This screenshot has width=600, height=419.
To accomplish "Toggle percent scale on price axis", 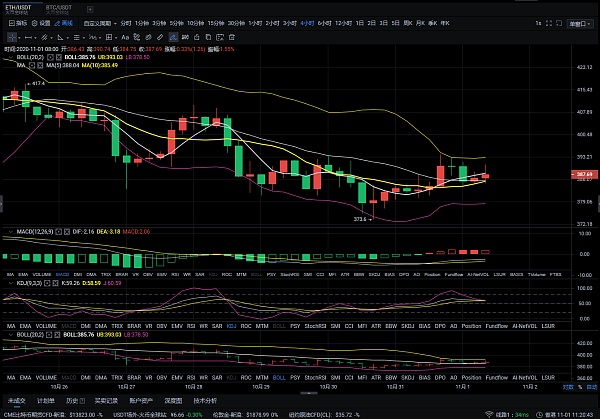I will (x=580, y=387).
